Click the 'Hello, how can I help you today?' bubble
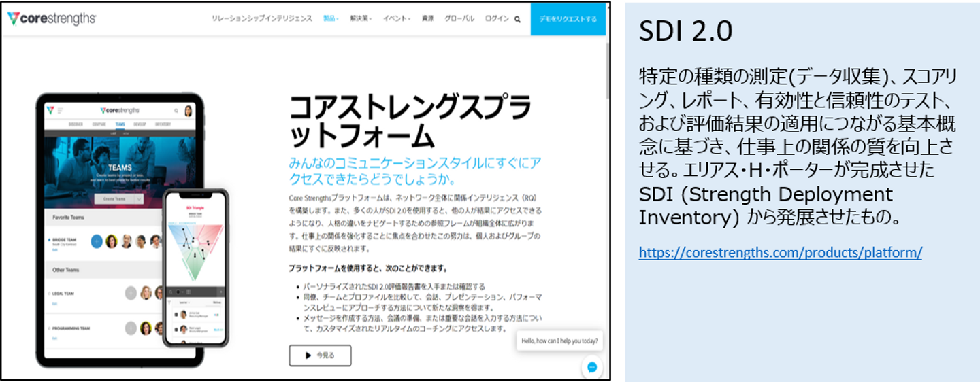 (559, 341)
